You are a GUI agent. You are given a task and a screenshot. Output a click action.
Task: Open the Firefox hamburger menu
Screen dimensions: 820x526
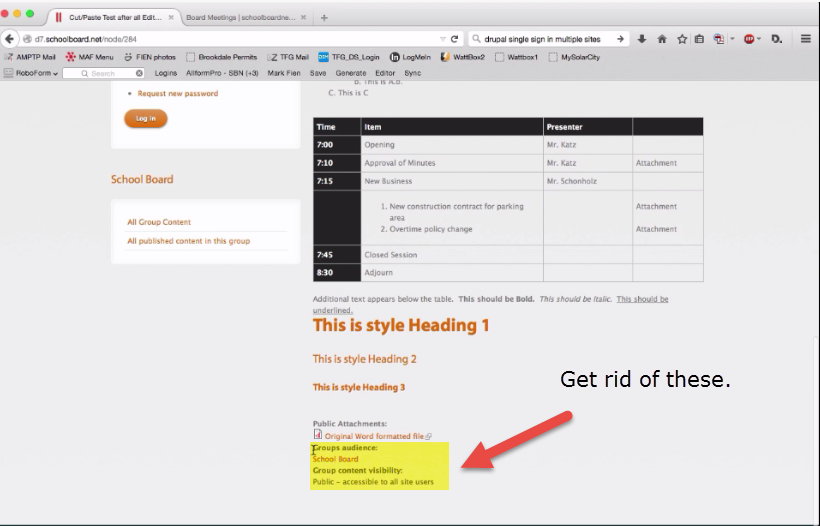click(806, 39)
